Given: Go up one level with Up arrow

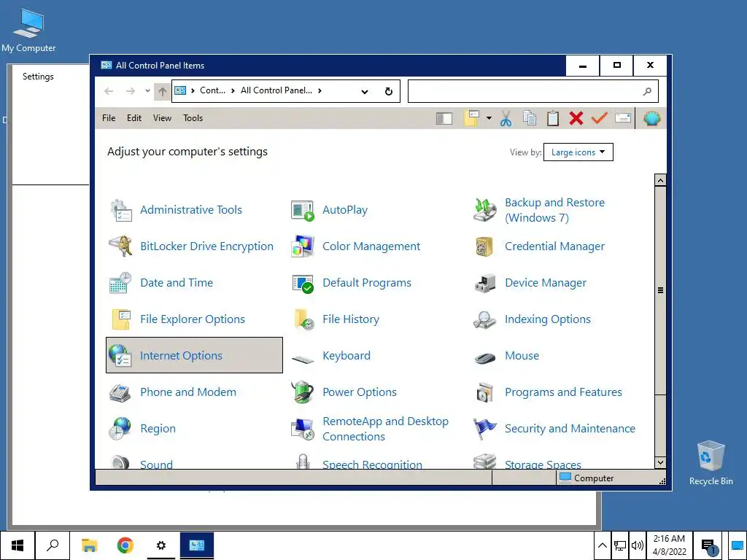Looking at the screenshot, I should point(162,91).
